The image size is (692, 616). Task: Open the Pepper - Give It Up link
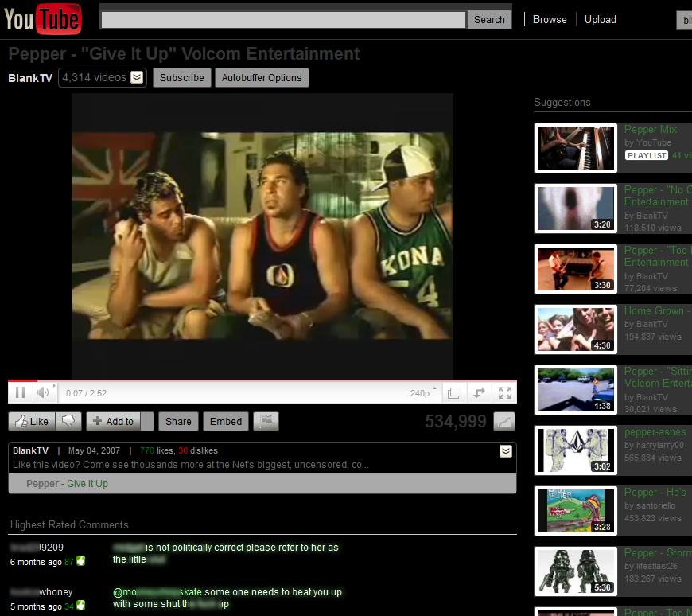pyautogui.click(x=67, y=484)
